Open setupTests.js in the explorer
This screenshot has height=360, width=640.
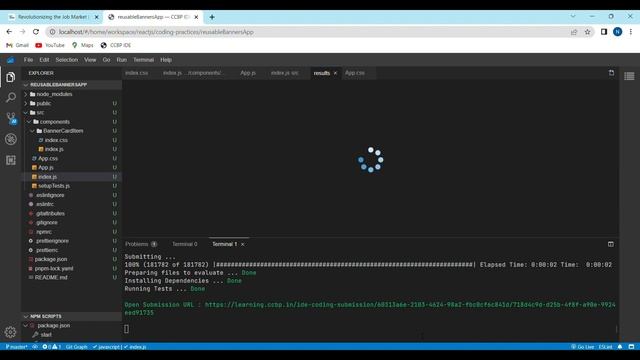click(54, 186)
